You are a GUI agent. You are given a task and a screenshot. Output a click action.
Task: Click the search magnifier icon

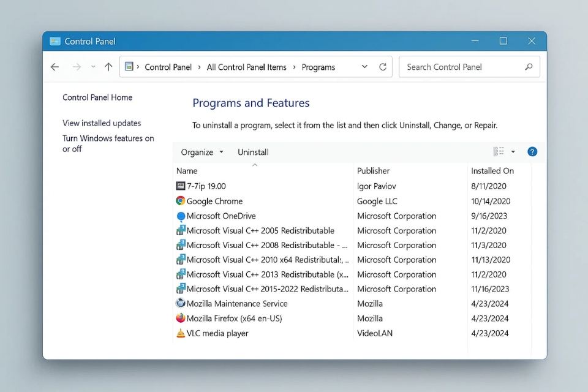pyautogui.click(x=529, y=67)
